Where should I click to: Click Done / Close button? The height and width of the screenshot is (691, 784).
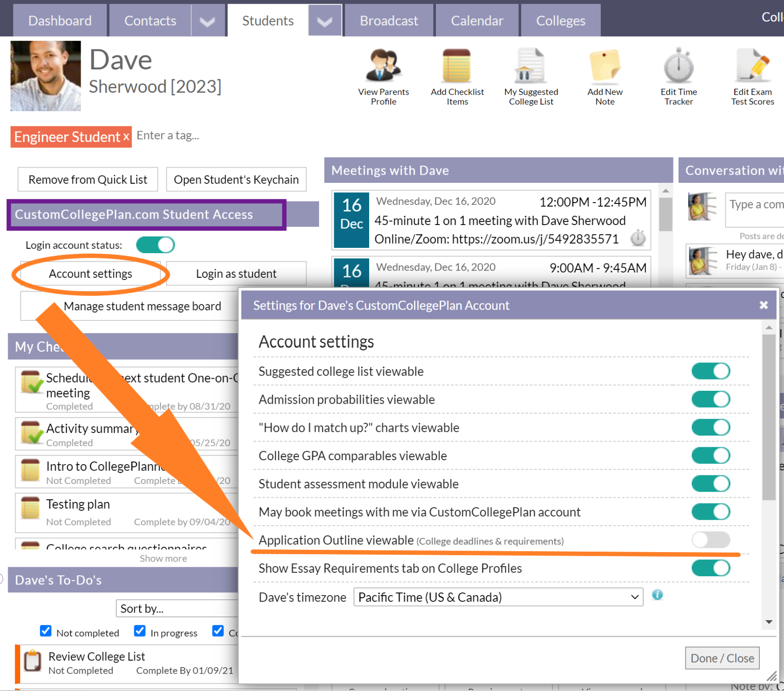722,658
